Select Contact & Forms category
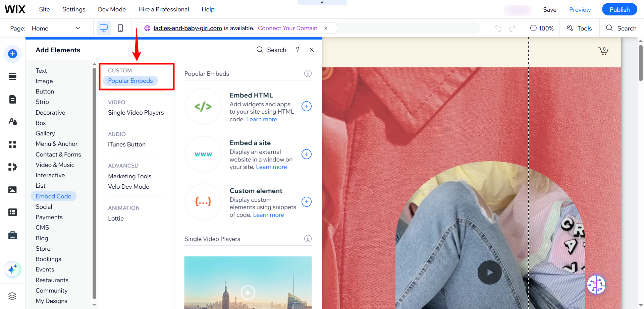The height and width of the screenshot is (309, 644). 58,154
